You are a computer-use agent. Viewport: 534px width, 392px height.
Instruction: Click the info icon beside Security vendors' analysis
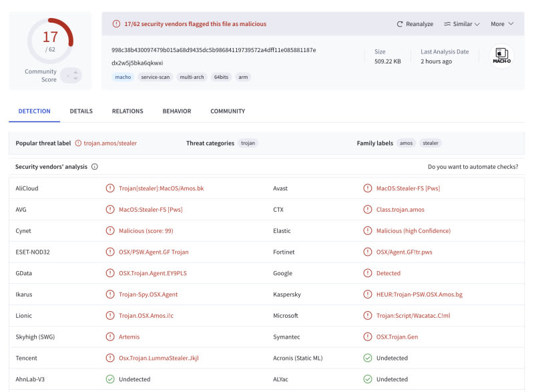pos(95,167)
